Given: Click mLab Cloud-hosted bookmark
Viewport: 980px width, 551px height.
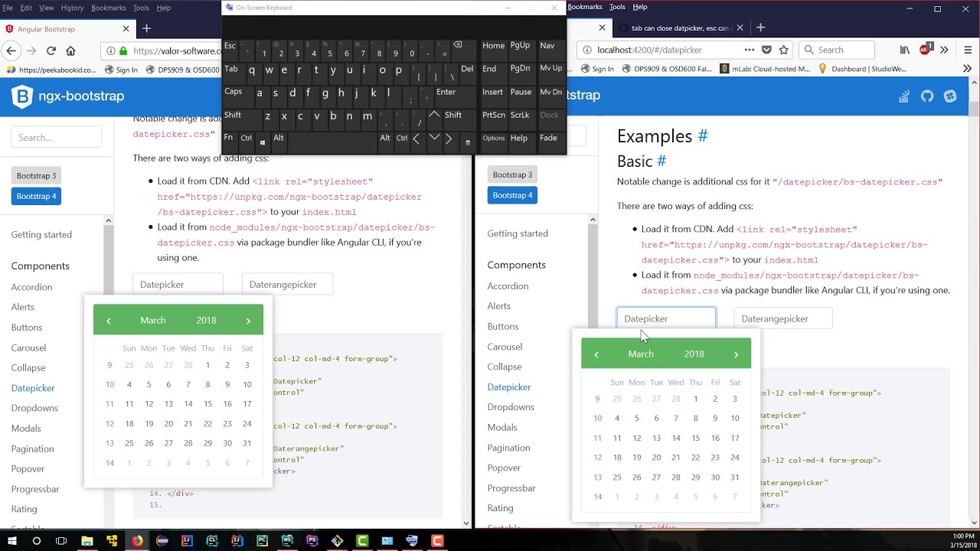Looking at the screenshot, I should point(765,69).
